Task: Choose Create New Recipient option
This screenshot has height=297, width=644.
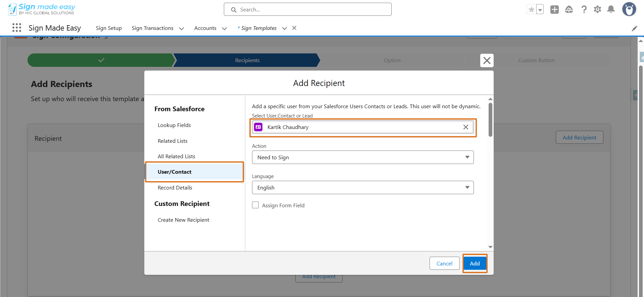Action: [183, 220]
